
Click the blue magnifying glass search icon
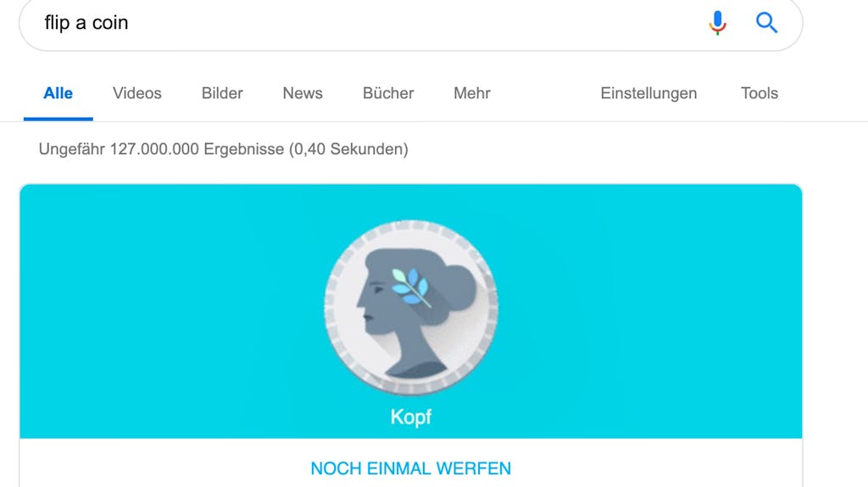(x=766, y=23)
